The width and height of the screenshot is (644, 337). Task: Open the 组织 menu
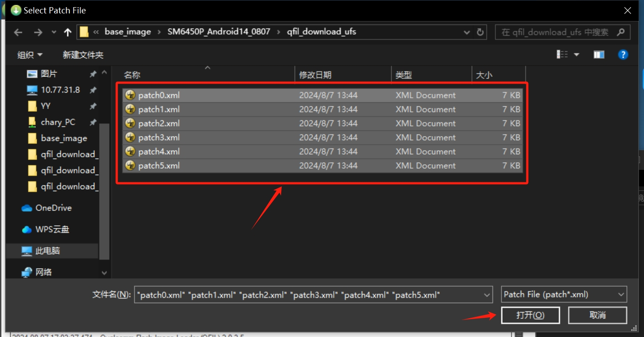tap(30, 55)
